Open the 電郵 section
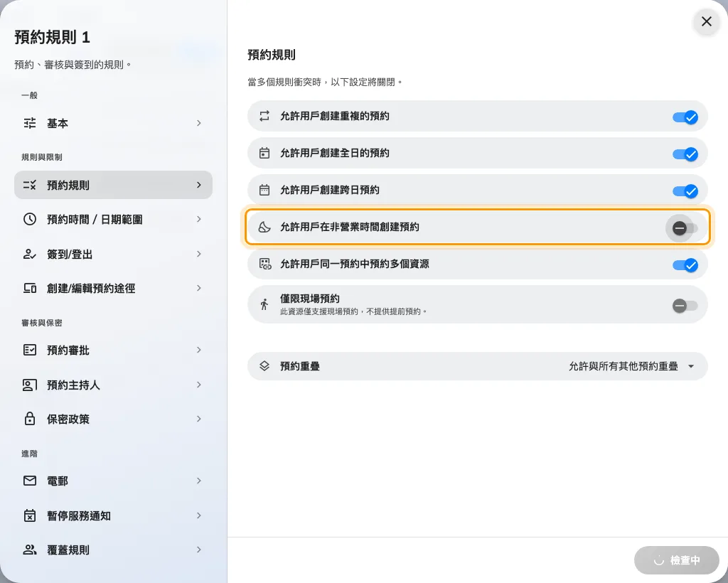The width and height of the screenshot is (728, 583). (113, 481)
